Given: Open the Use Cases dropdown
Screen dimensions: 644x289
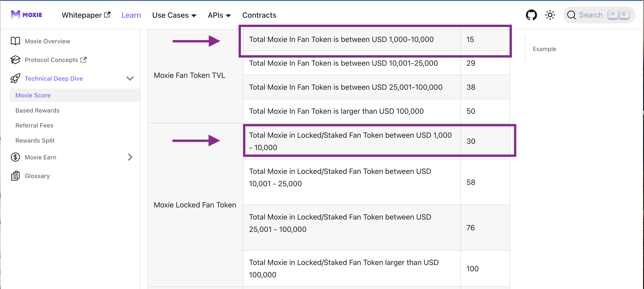Looking at the screenshot, I should click(174, 15).
